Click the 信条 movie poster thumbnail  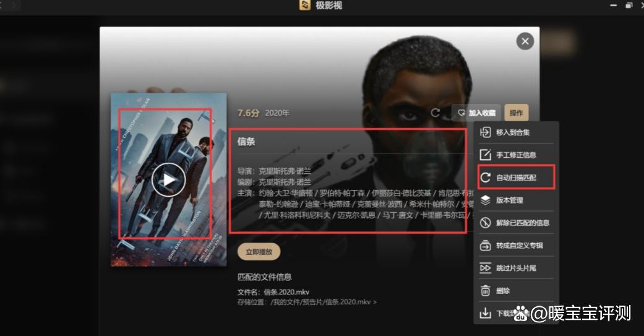[168, 179]
